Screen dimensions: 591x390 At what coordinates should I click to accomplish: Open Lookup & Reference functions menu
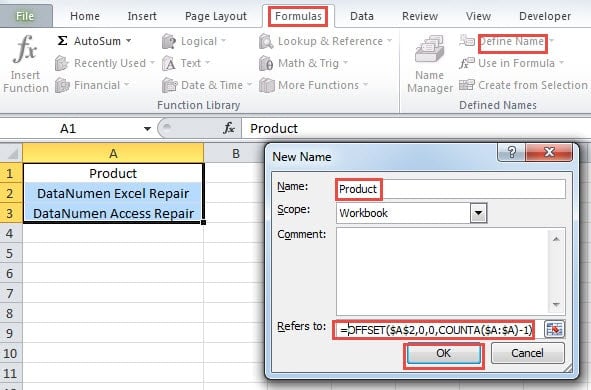point(326,41)
